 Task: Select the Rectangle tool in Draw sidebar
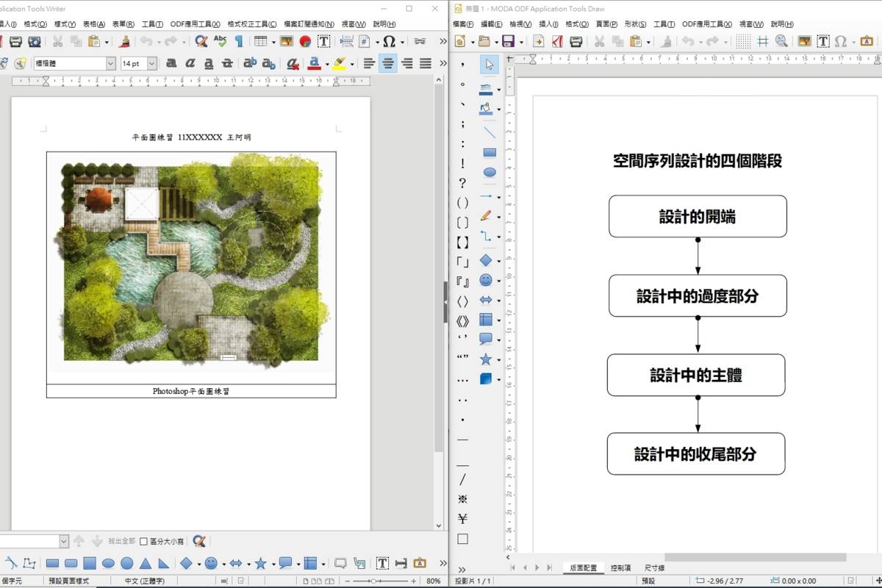pyautogui.click(x=490, y=153)
